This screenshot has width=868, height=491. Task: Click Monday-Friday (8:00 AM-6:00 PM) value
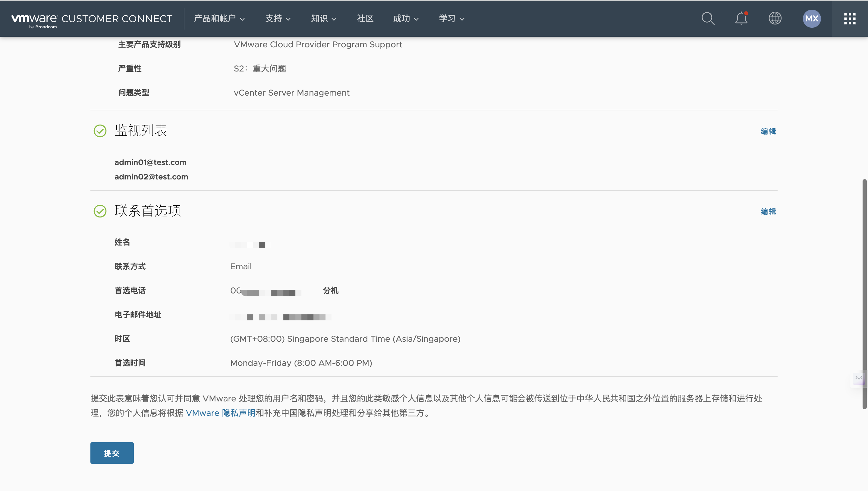(301, 363)
